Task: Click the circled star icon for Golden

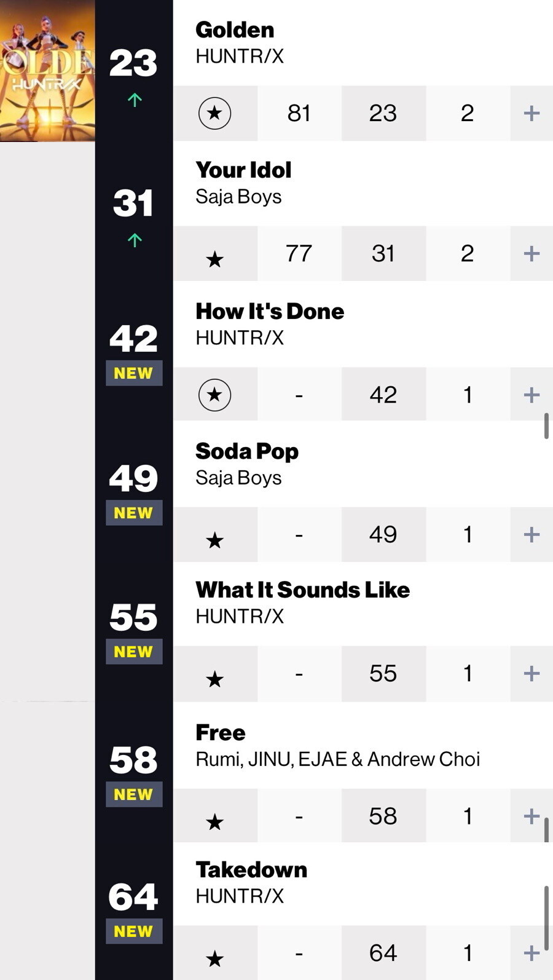Action: coord(214,113)
